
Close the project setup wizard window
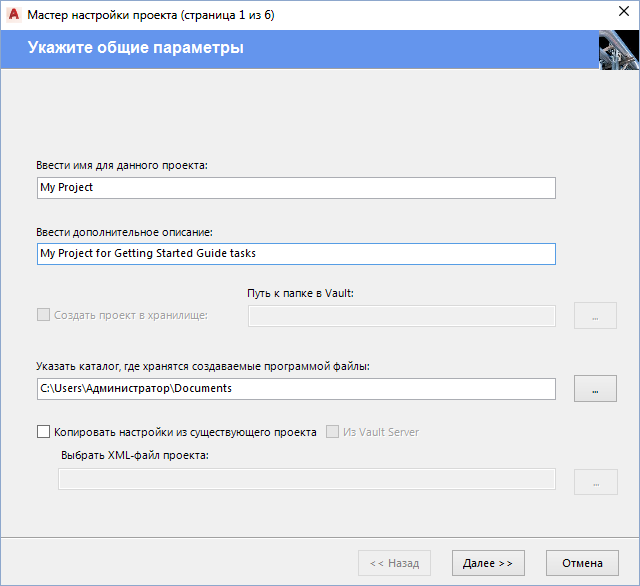[610, 15]
